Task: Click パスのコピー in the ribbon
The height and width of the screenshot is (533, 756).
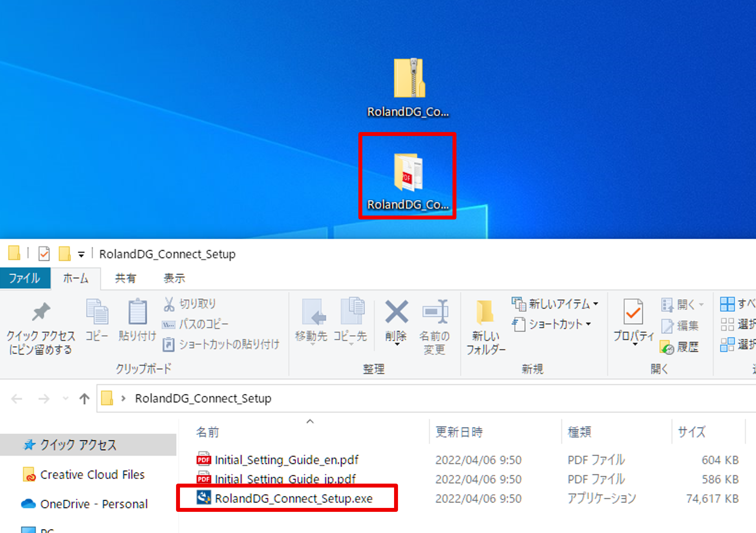Action: pyautogui.click(x=195, y=324)
